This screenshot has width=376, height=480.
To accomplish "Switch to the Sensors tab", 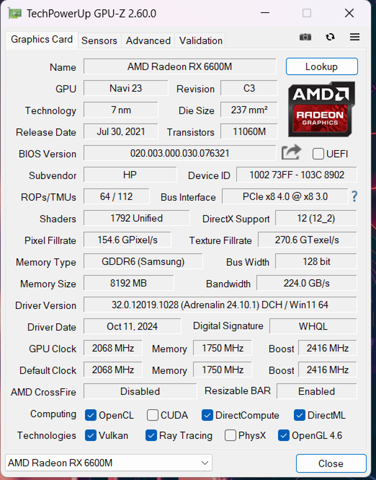I will pos(99,41).
